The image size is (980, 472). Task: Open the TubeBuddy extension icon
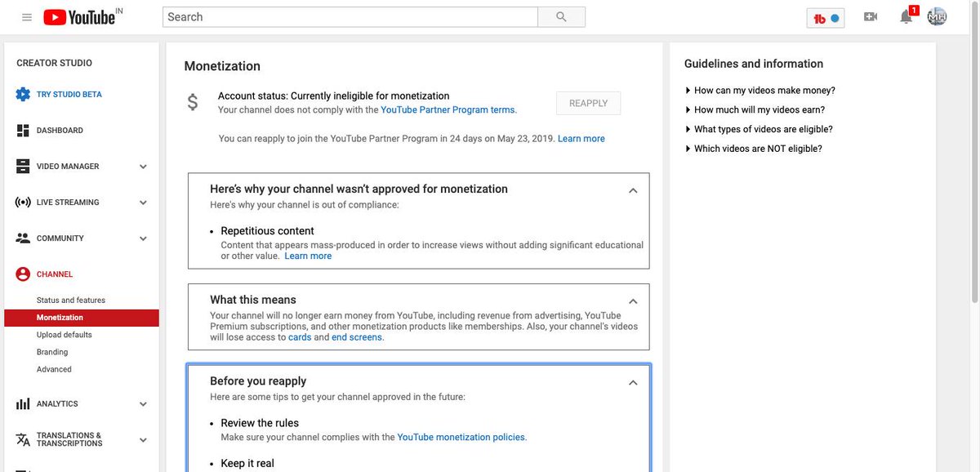[x=826, y=17]
